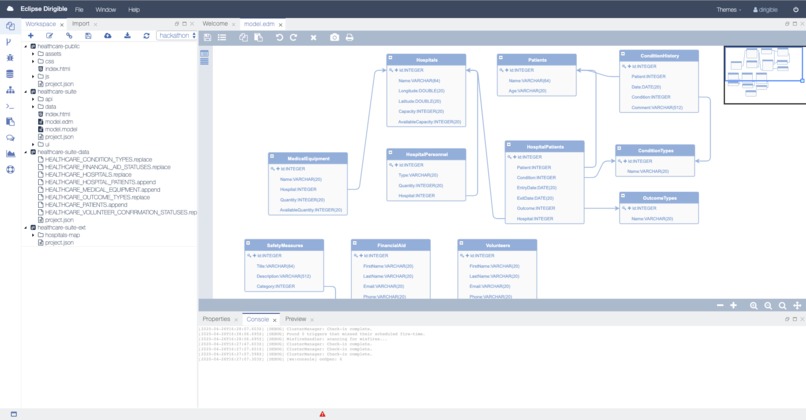Open the Git perspective sidebar icon
The height and width of the screenshot is (420, 806).
9,42
